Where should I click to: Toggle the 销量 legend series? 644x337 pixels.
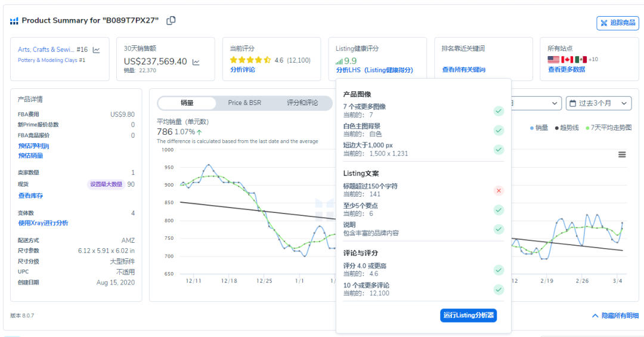(539, 128)
